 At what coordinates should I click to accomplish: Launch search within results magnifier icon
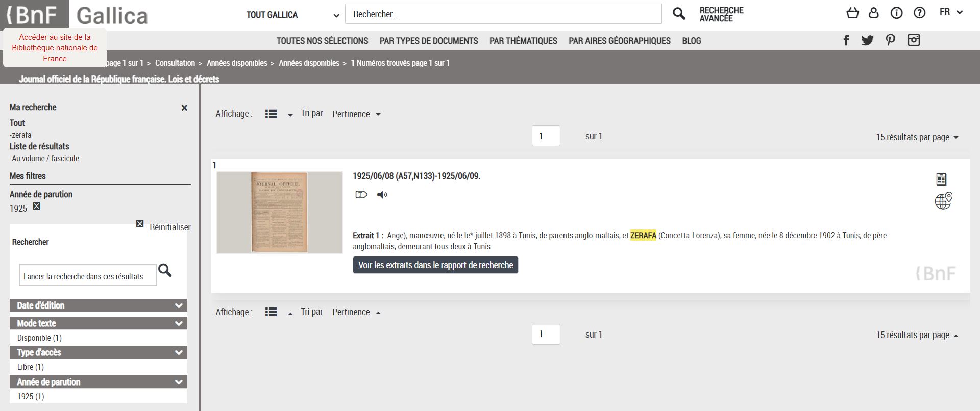tap(165, 270)
